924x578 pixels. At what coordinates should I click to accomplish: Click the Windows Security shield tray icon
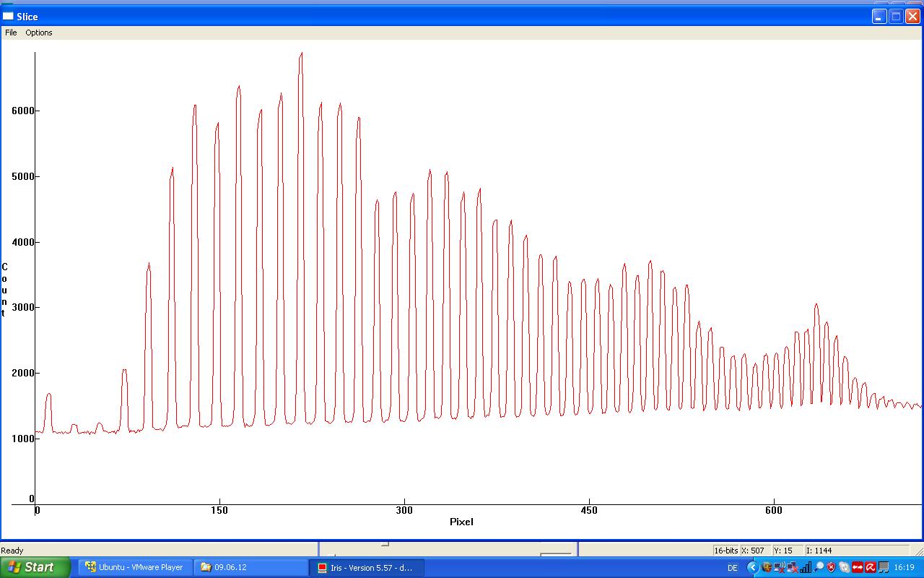767,568
